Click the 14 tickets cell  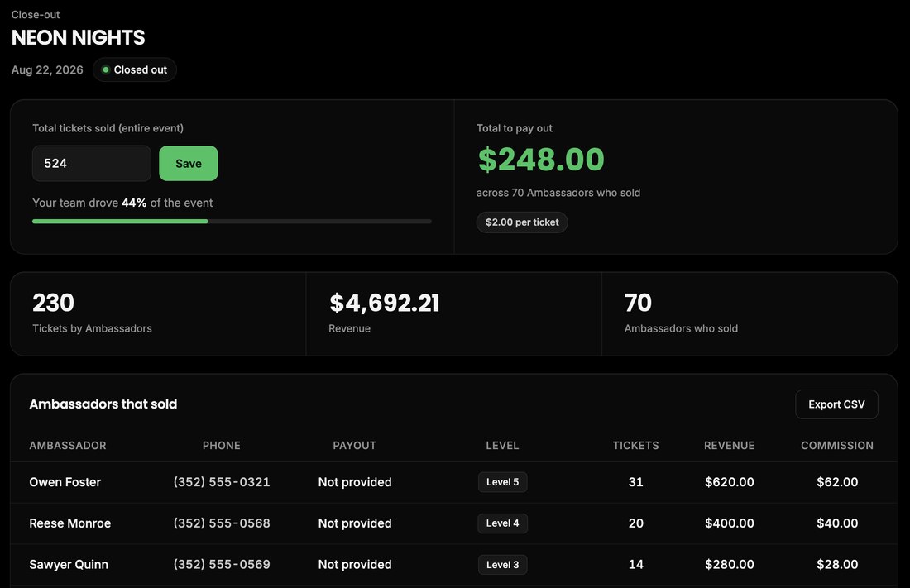pos(635,564)
